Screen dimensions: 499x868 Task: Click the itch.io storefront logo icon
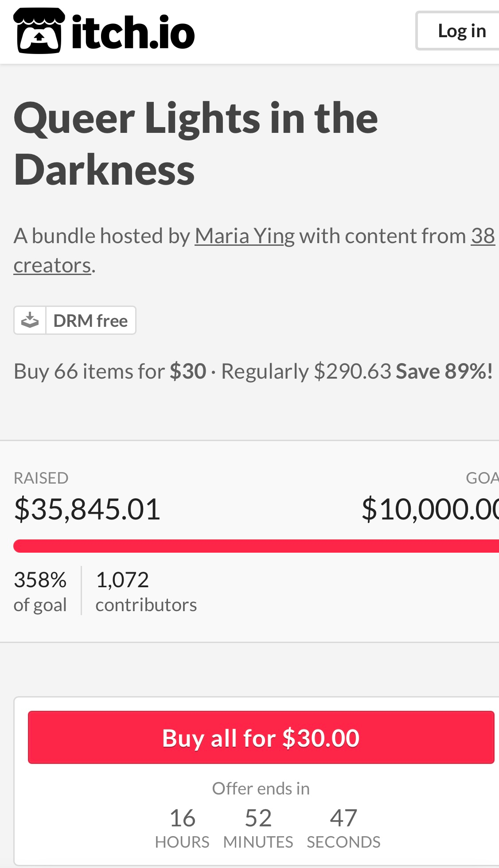tap(39, 31)
